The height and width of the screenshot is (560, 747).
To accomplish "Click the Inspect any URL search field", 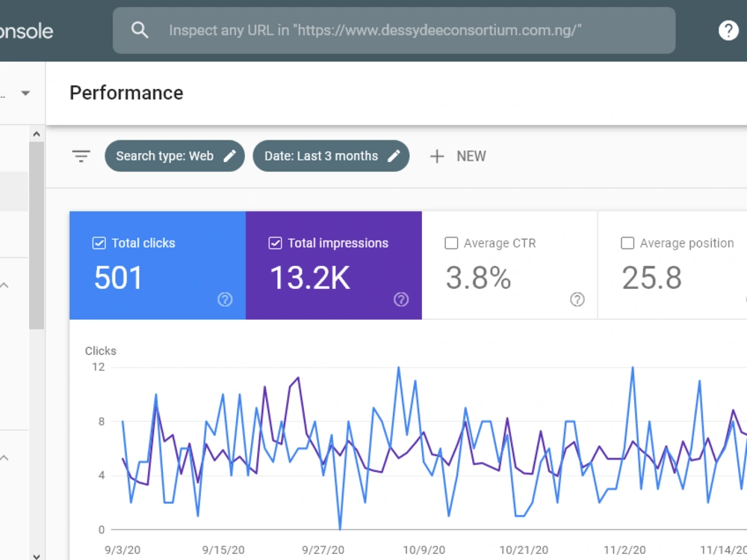I will [x=394, y=31].
